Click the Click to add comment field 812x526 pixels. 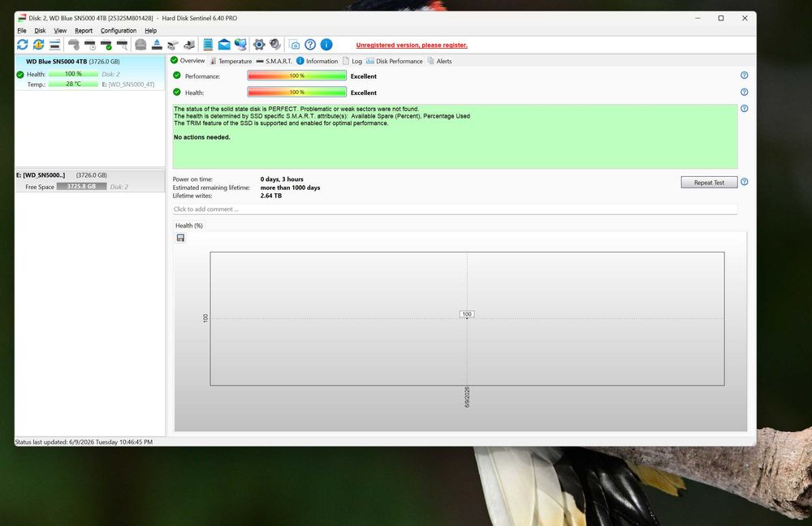click(455, 209)
